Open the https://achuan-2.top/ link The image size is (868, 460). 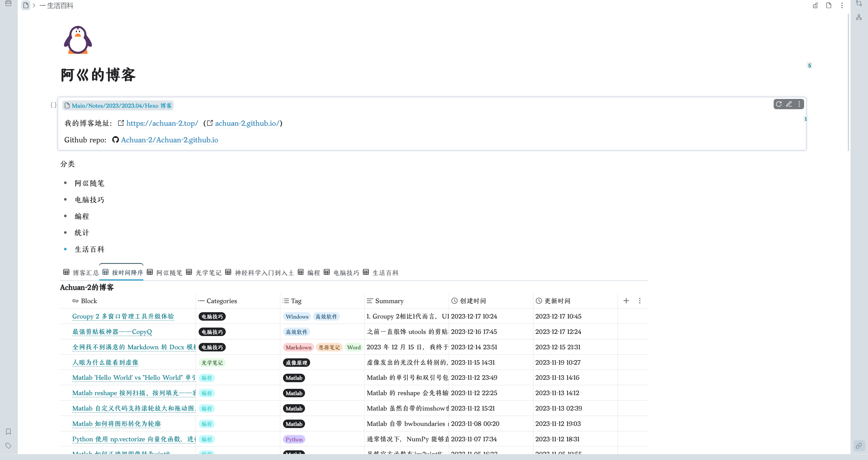pos(162,123)
